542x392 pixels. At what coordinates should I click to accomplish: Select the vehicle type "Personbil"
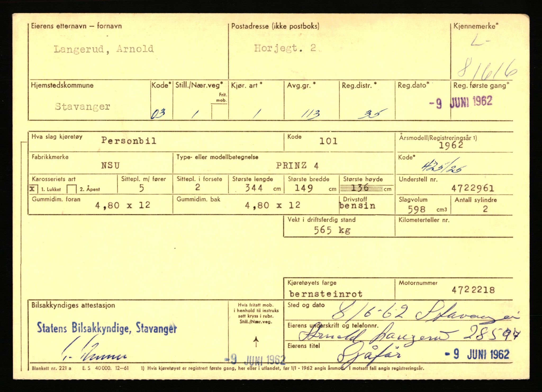point(129,141)
